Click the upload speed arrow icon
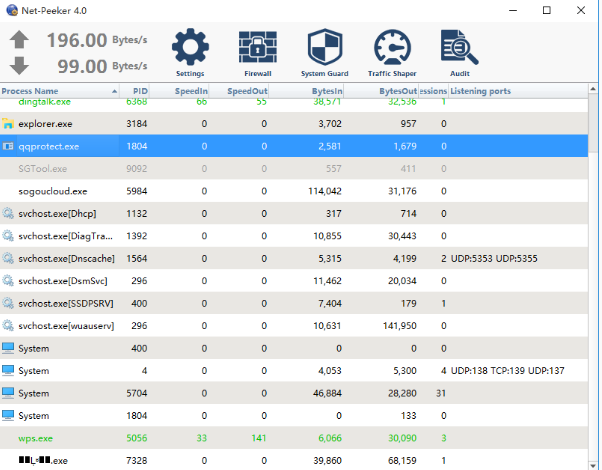Screen dimensions: 602x470 pos(19,41)
